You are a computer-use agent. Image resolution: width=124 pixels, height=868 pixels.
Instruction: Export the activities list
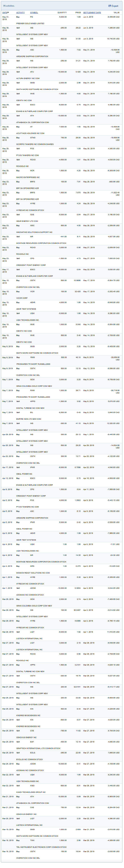tap(114, 6)
